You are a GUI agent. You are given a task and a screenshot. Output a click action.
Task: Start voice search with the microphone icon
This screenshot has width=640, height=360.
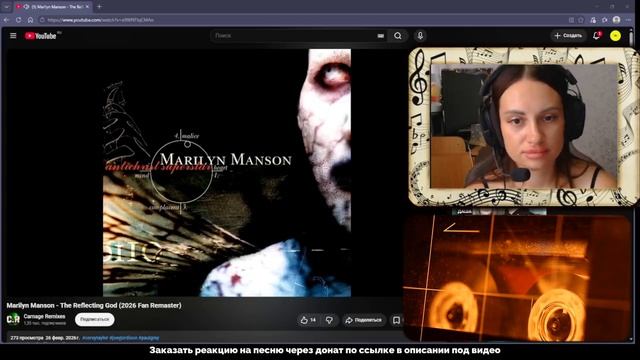point(420,36)
